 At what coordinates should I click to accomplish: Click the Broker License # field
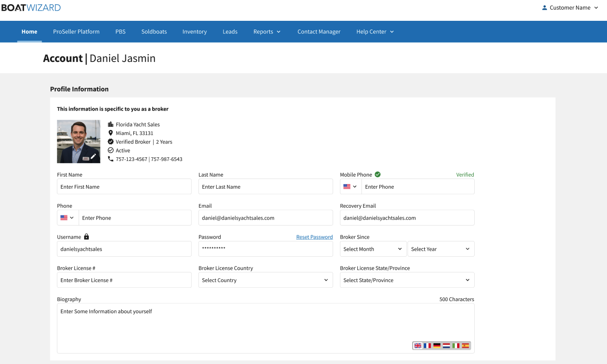click(x=124, y=280)
